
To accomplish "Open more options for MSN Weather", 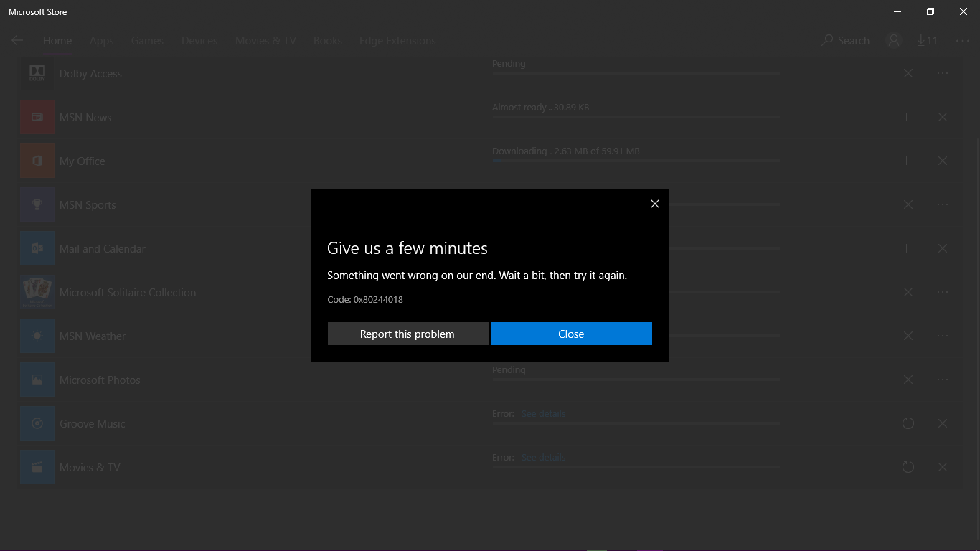I will click(x=943, y=336).
